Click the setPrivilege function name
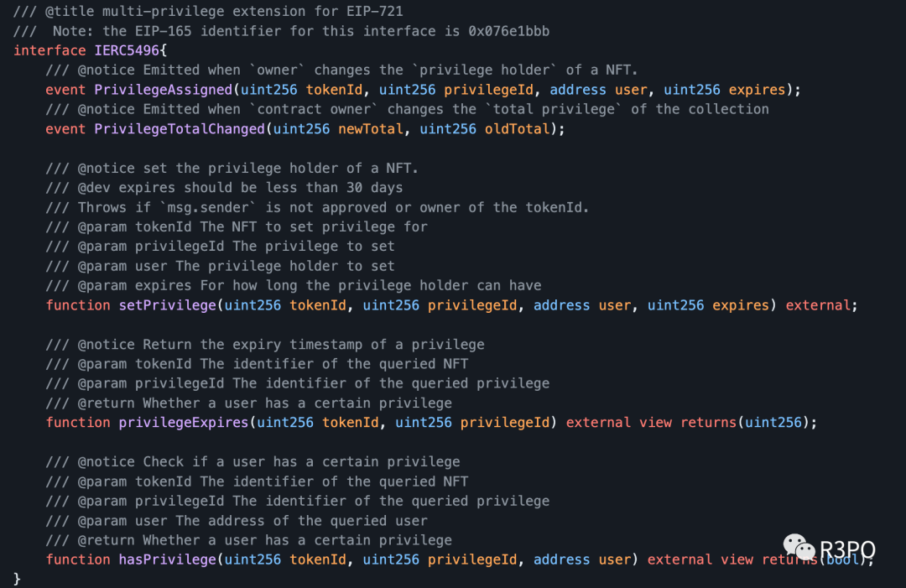This screenshot has width=906, height=588. [x=167, y=305]
